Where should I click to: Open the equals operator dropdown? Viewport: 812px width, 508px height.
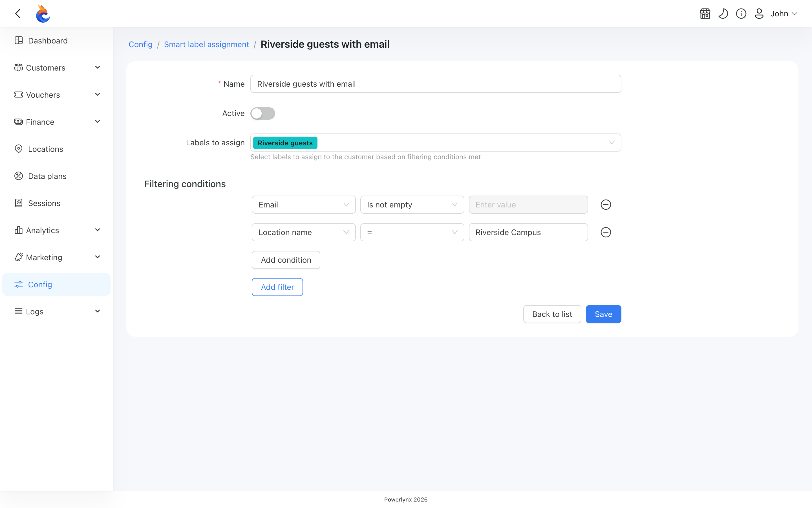(412, 232)
